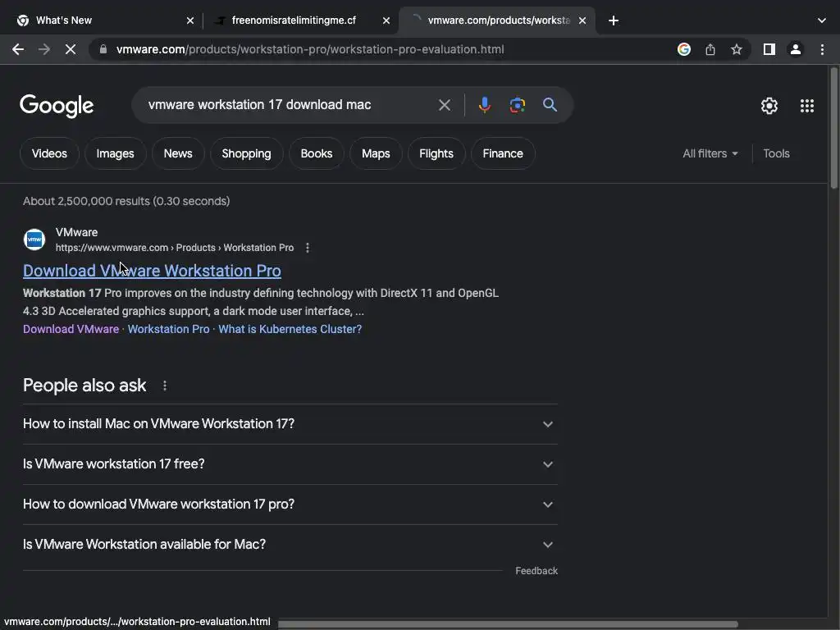Click the Feedback link
This screenshot has width=840, height=630.
pyautogui.click(x=536, y=571)
